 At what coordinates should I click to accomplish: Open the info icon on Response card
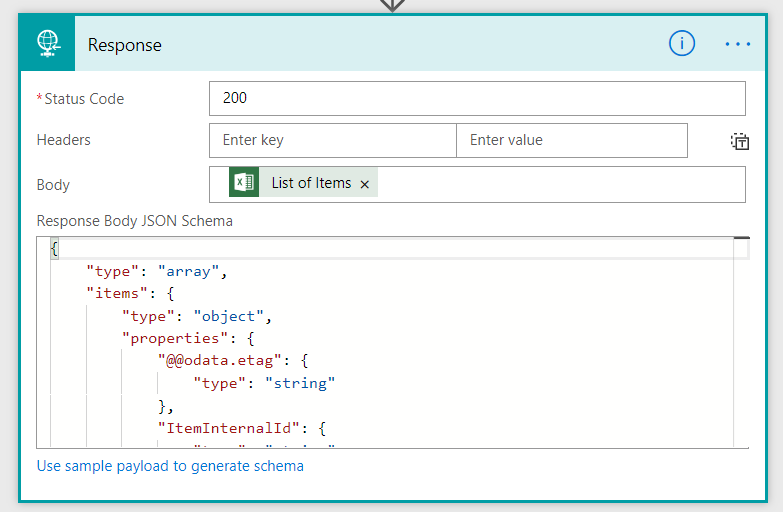pos(682,44)
